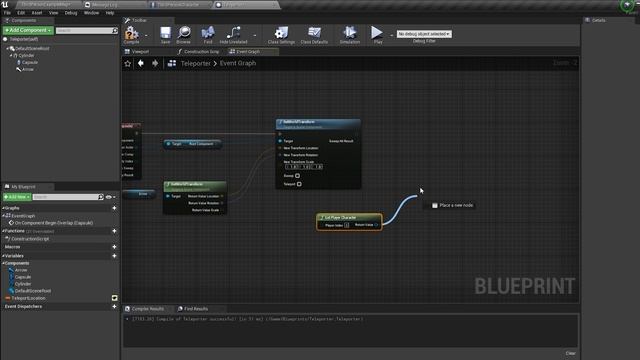This screenshot has height=360, width=640.
Task: Open the Window menu
Action: pos(91,13)
